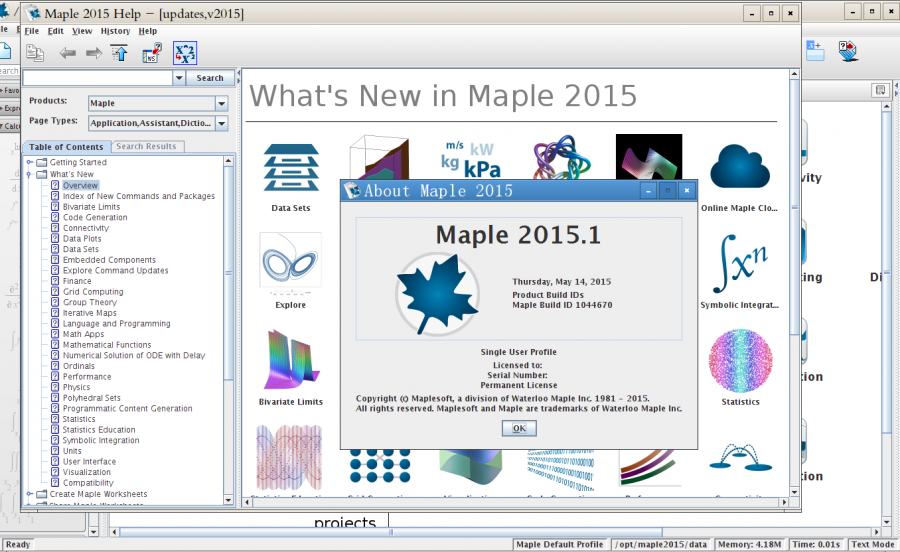Image resolution: width=900 pixels, height=552 pixels.
Task: Open the Code Generation topic
Action: (95, 217)
